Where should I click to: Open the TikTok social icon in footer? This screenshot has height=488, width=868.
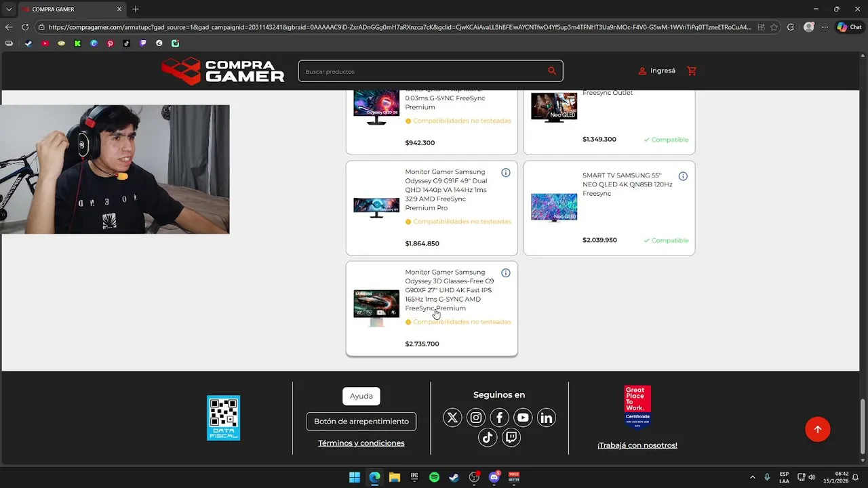point(488,438)
